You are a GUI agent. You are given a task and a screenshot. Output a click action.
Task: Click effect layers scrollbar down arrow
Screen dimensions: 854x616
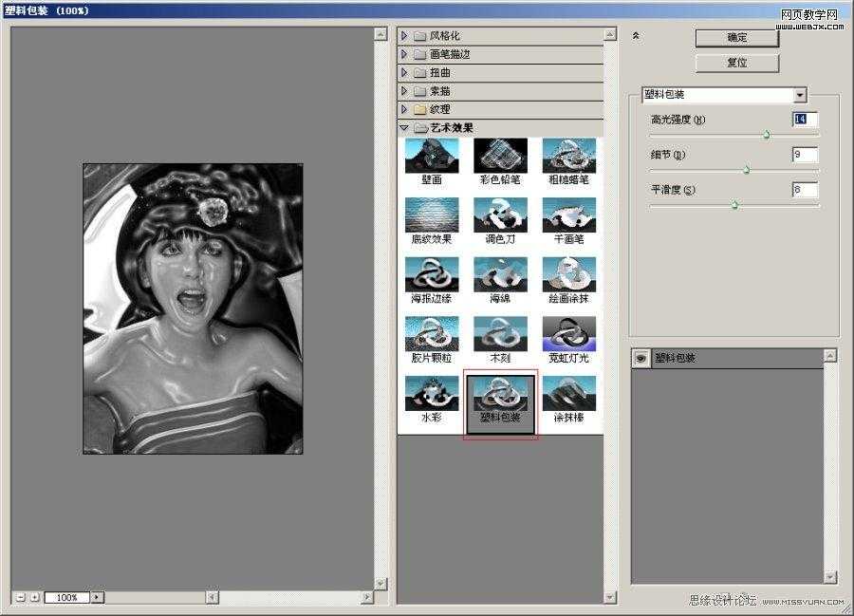coord(830,577)
